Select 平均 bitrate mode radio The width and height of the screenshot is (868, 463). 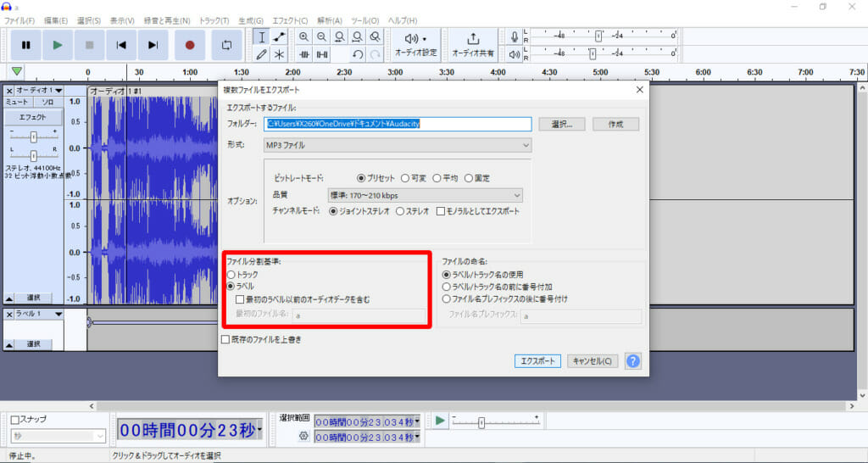tap(446, 178)
